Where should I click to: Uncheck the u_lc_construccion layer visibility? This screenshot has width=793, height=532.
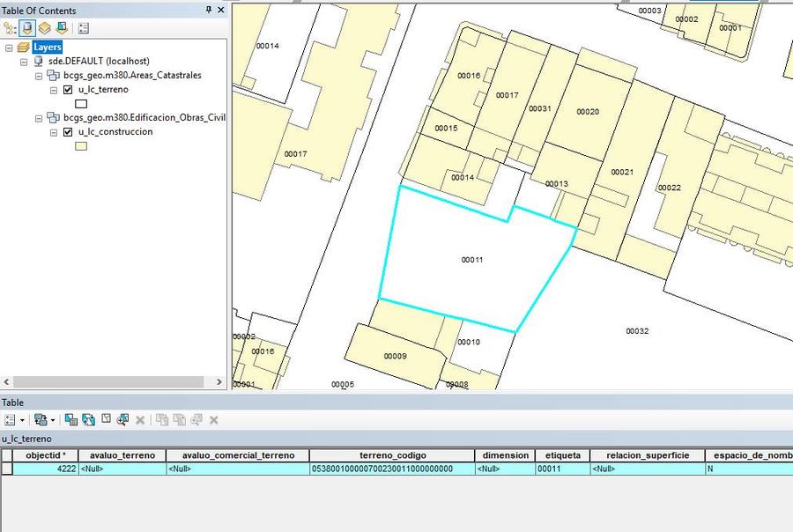tap(68, 132)
